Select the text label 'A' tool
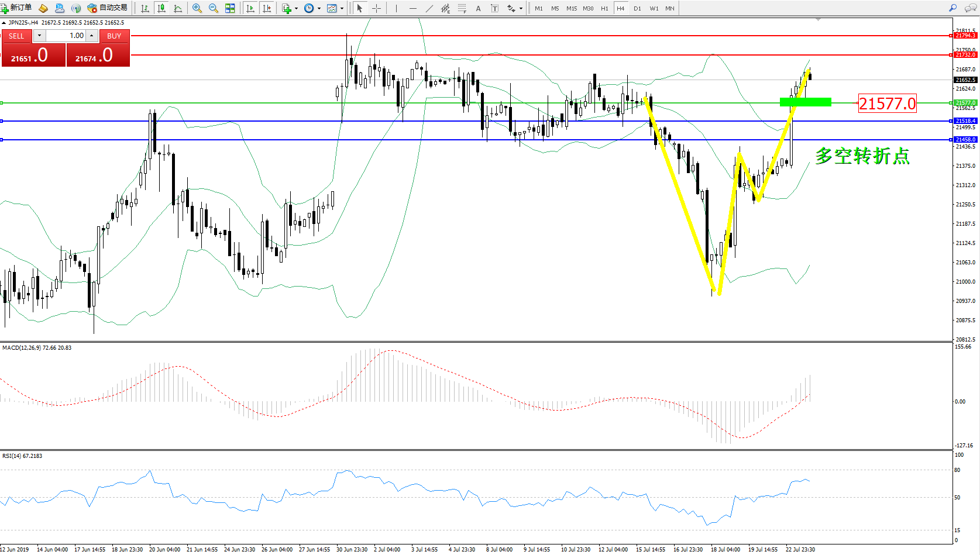The image size is (980, 555). [x=478, y=8]
